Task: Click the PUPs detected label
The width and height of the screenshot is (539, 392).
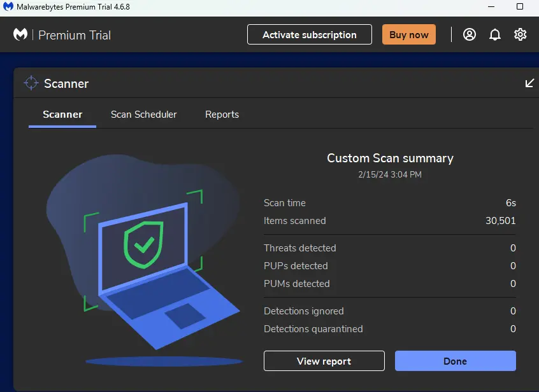Action: point(296,266)
